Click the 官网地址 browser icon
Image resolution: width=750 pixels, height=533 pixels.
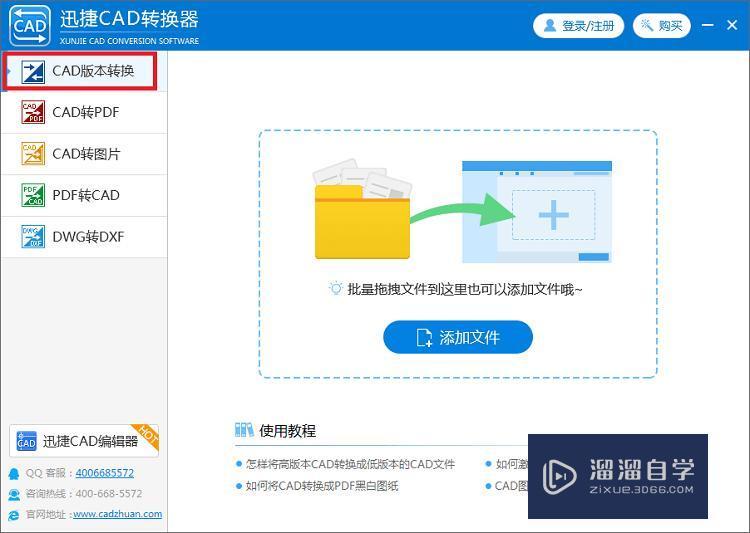coord(14,515)
